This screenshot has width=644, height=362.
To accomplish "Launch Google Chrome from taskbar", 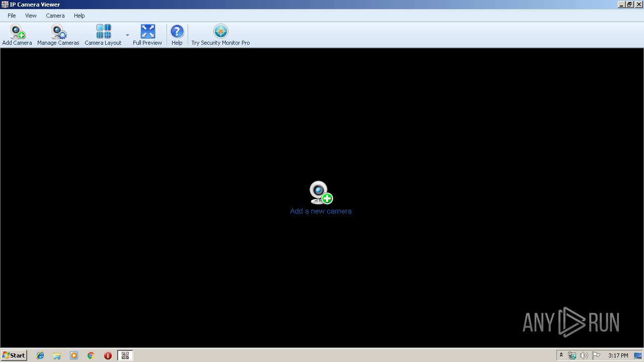I will tap(91, 355).
